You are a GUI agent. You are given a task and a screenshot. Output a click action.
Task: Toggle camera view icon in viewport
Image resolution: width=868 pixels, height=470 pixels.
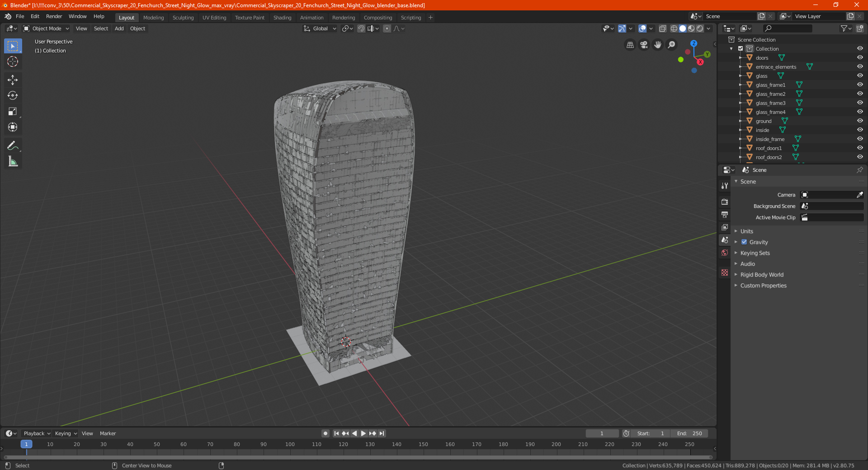pyautogui.click(x=644, y=45)
